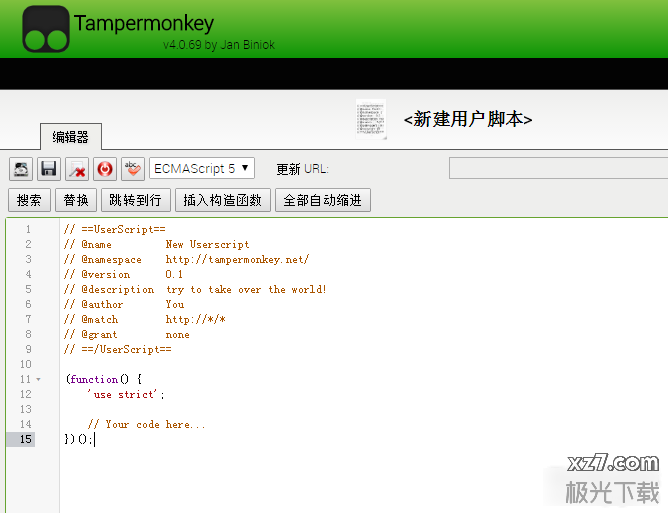The image size is (668, 513).
Task: Click the '(function() {' code line
Action: [104, 379]
